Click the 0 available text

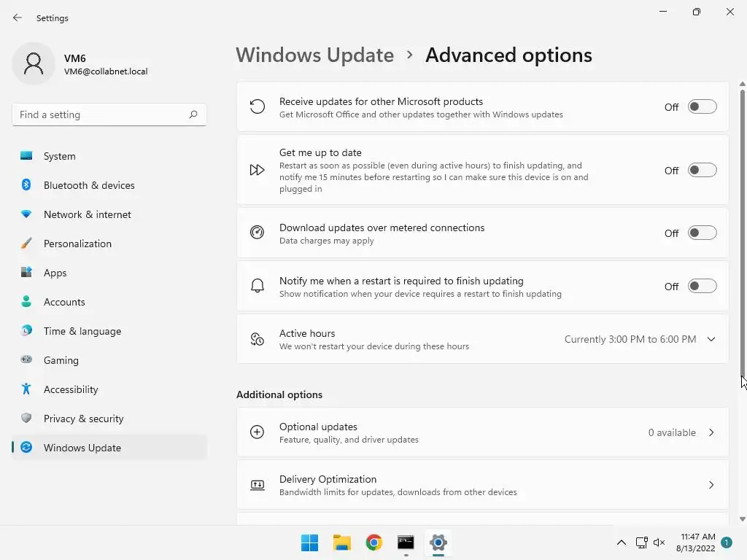[672, 432]
